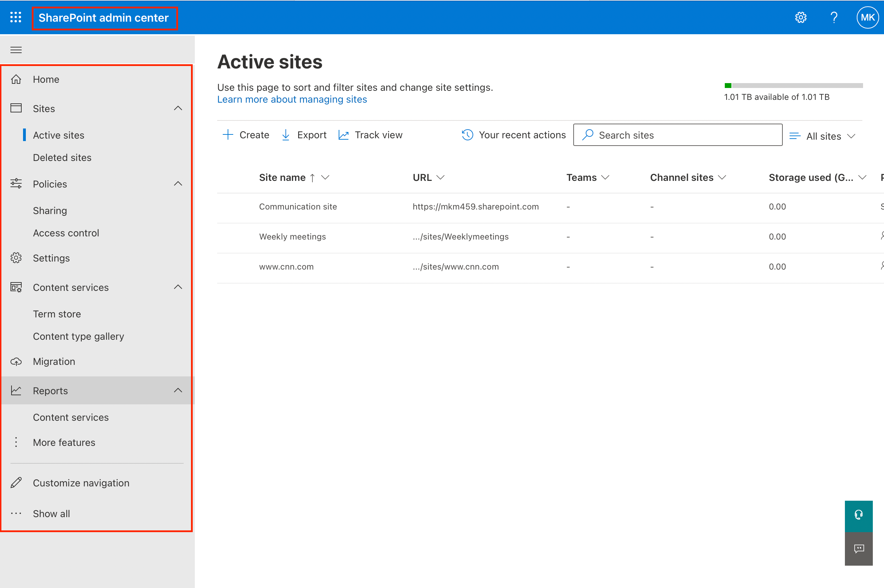Image resolution: width=884 pixels, height=588 pixels.
Task: Open the All sites view dropdown
Action: point(852,136)
